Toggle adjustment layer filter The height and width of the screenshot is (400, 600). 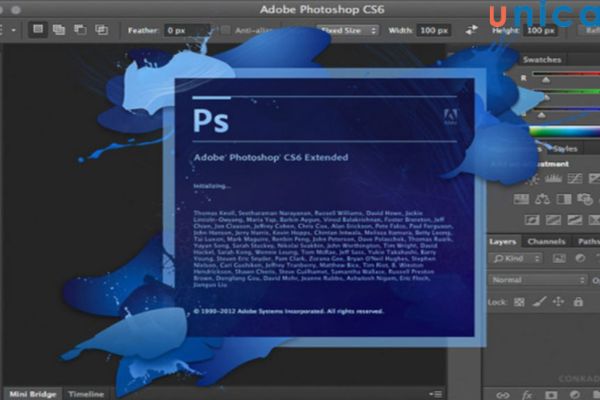(580, 259)
